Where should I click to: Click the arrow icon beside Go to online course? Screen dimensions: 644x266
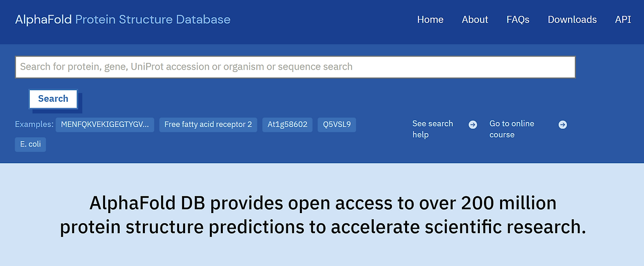(562, 124)
